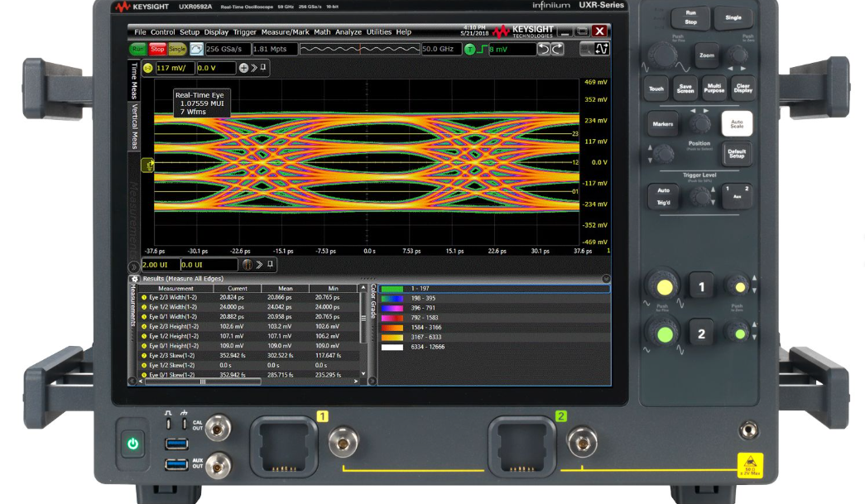Click the trigger edge icon beside 8 mV
Viewport: 865px width, 504px height.
point(483,49)
